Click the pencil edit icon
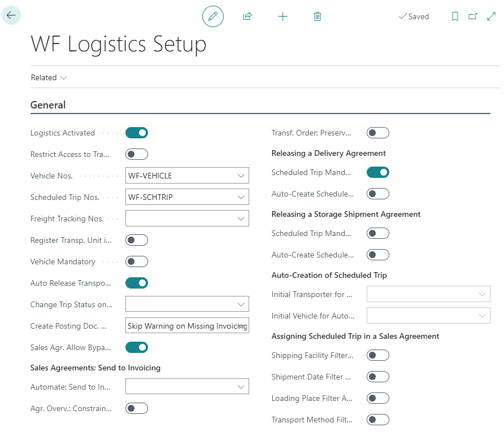The width and height of the screenshot is (504, 432). (213, 16)
